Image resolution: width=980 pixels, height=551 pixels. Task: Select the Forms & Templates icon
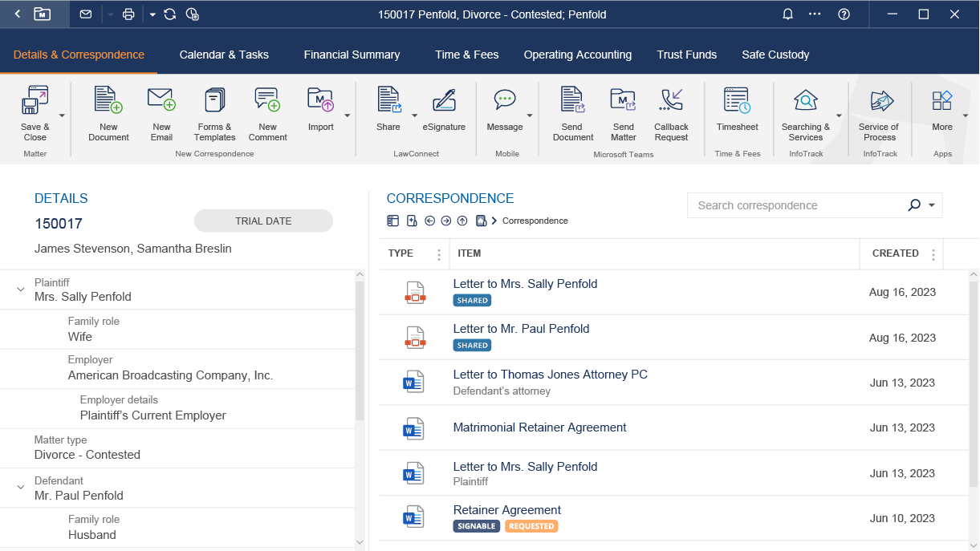pyautogui.click(x=213, y=112)
